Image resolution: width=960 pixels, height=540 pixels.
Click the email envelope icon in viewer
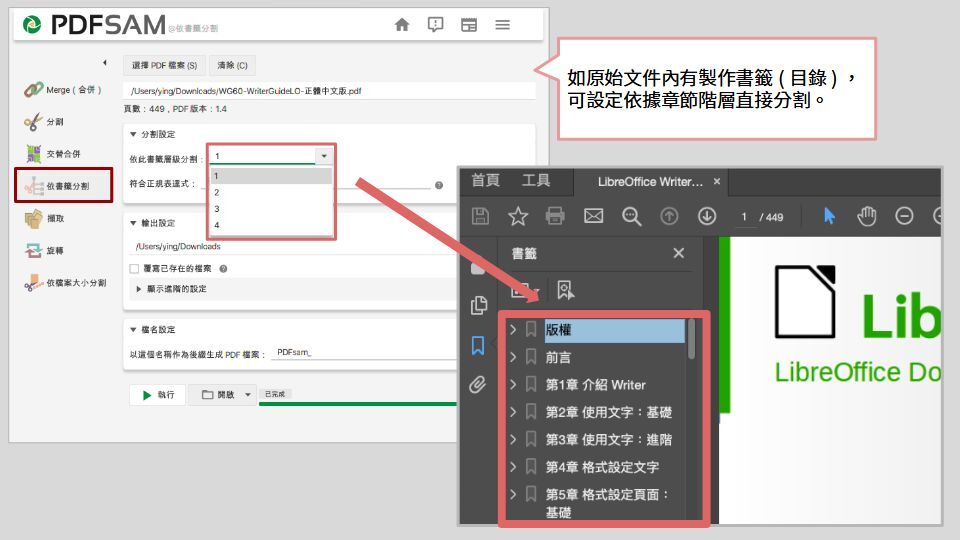[x=593, y=216]
